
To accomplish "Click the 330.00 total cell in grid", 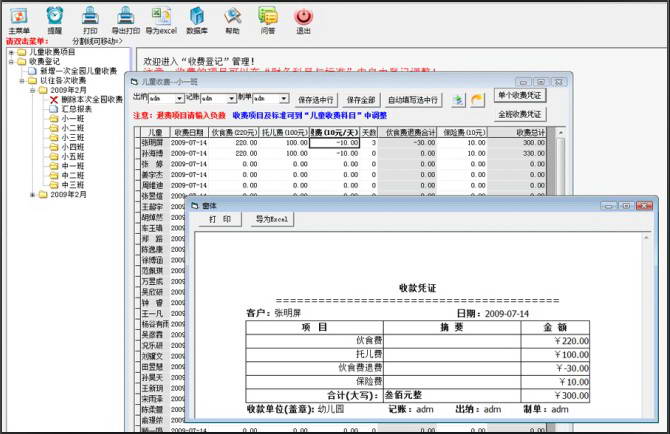I will click(516, 153).
